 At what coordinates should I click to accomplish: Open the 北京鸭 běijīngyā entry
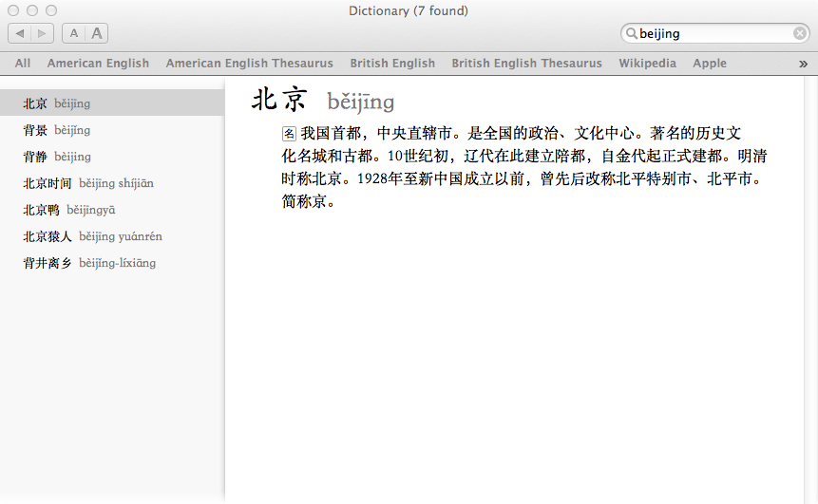click(x=112, y=210)
